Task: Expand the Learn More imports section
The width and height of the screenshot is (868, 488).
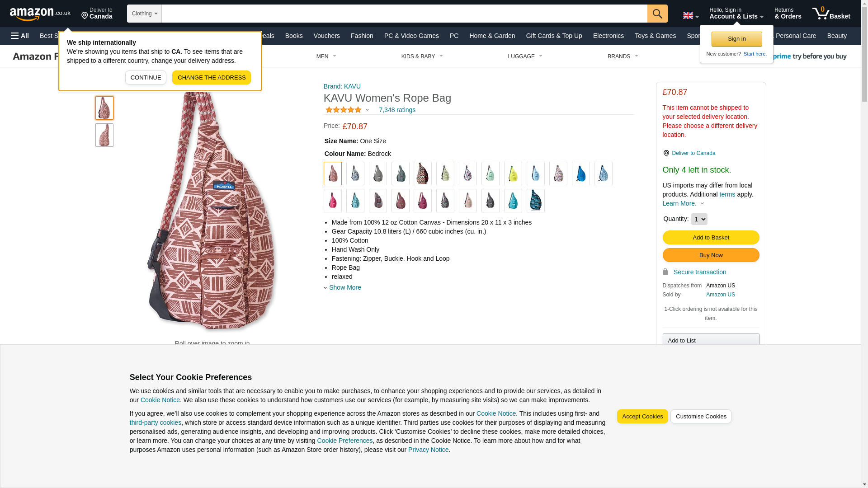Action: [683, 203]
